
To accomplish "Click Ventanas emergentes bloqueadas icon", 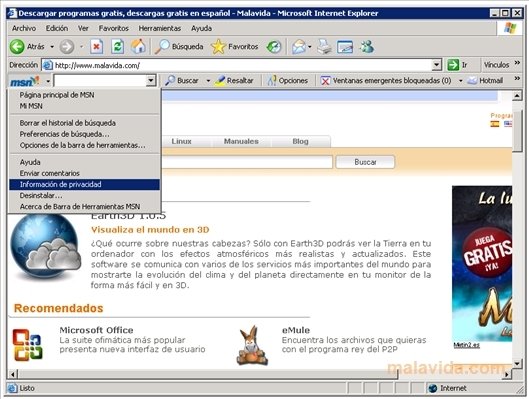I will point(325,81).
